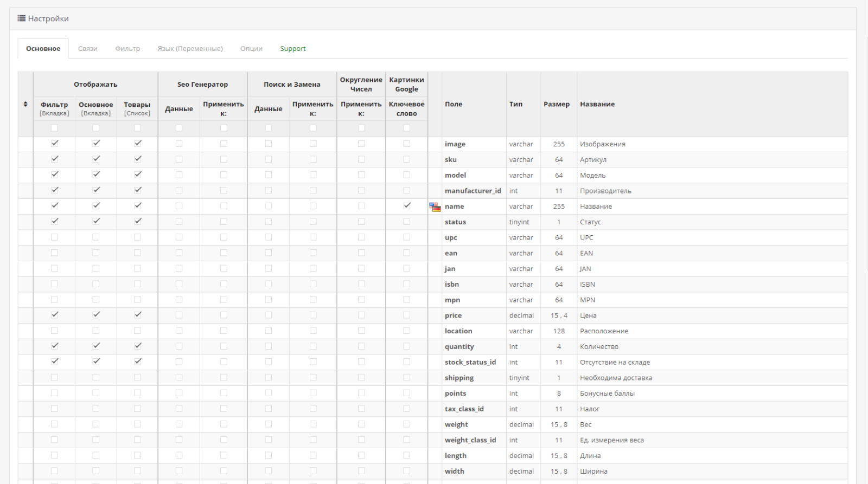Click the Бонусные баллы cell
Image resolution: width=868 pixels, height=484 pixels.
(607, 393)
